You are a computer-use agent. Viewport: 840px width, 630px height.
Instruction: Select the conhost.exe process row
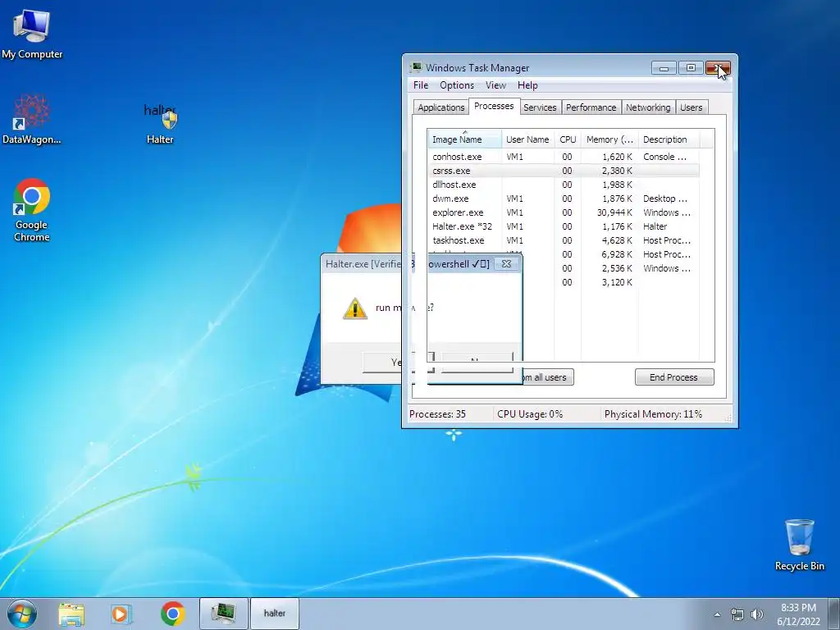[564, 157]
